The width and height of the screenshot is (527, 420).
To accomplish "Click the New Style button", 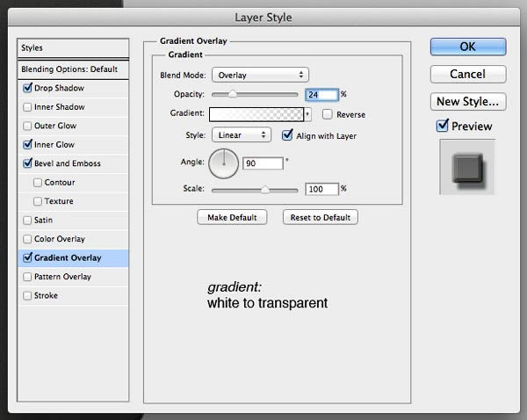I will click(x=468, y=102).
